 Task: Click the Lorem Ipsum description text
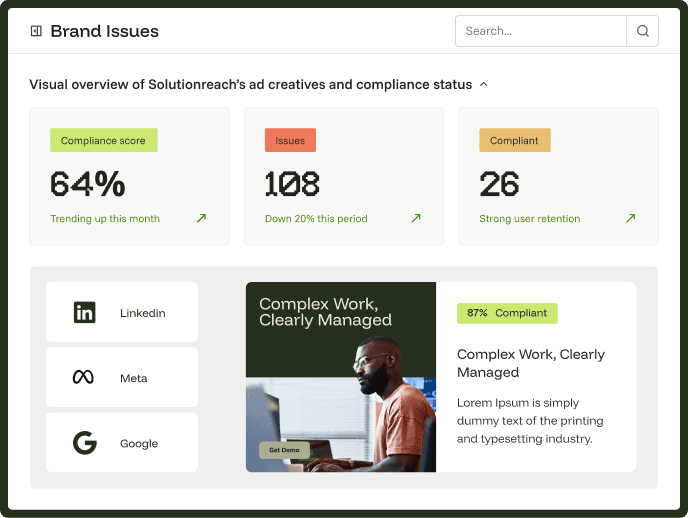pyautogui.click(x=530, y=421)
